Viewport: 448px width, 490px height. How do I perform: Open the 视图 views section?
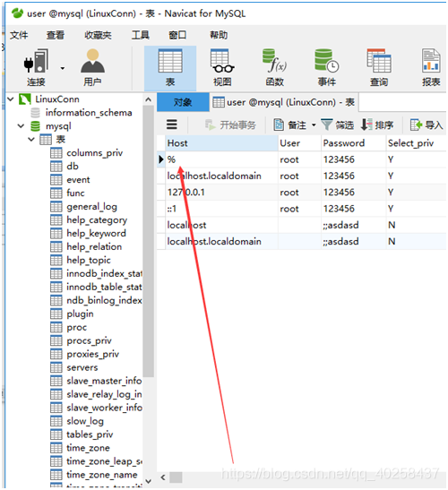pos(222,67)
